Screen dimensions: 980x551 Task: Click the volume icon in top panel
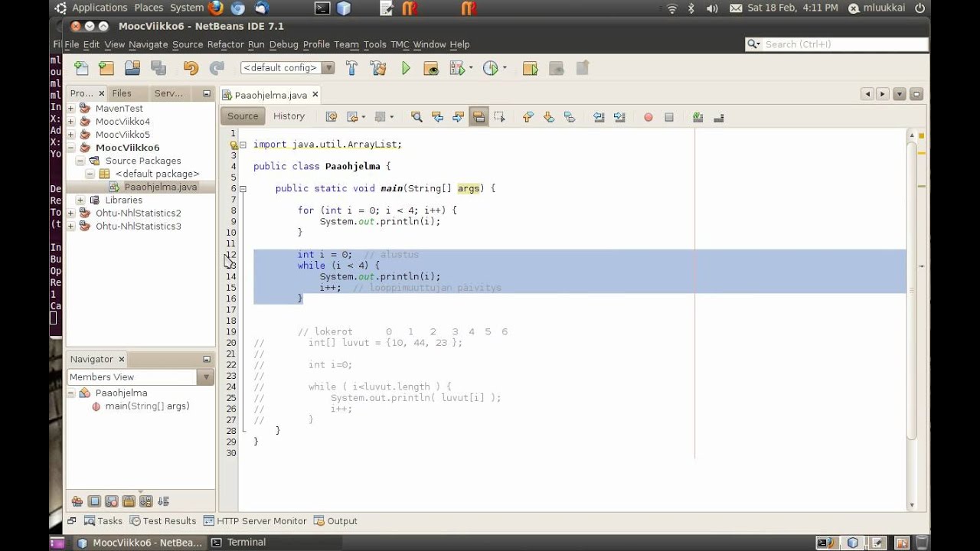712,8
